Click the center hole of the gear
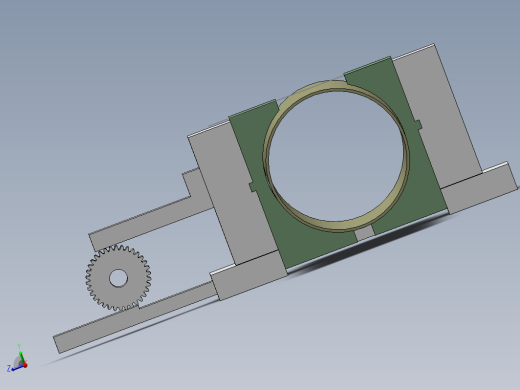Image resolution: width=520 pixels, height=390 pixels. pyautogui.click(x=118, y=278)
